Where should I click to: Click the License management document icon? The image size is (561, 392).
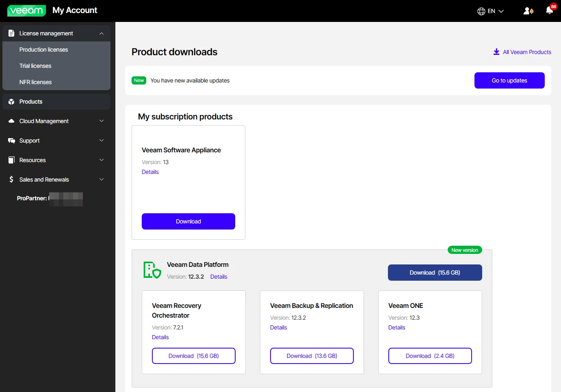click(11, 33)
